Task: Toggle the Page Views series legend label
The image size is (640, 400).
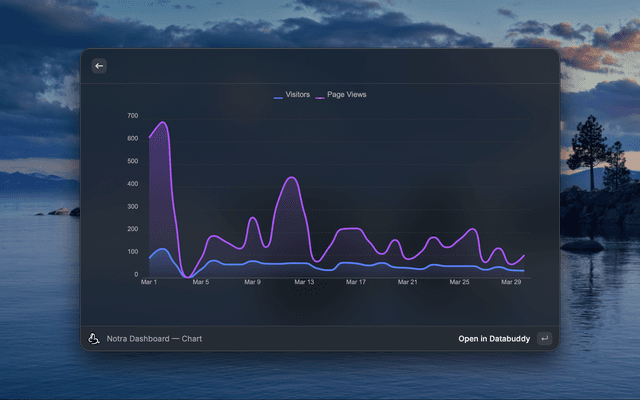Action: coord(347,95)
